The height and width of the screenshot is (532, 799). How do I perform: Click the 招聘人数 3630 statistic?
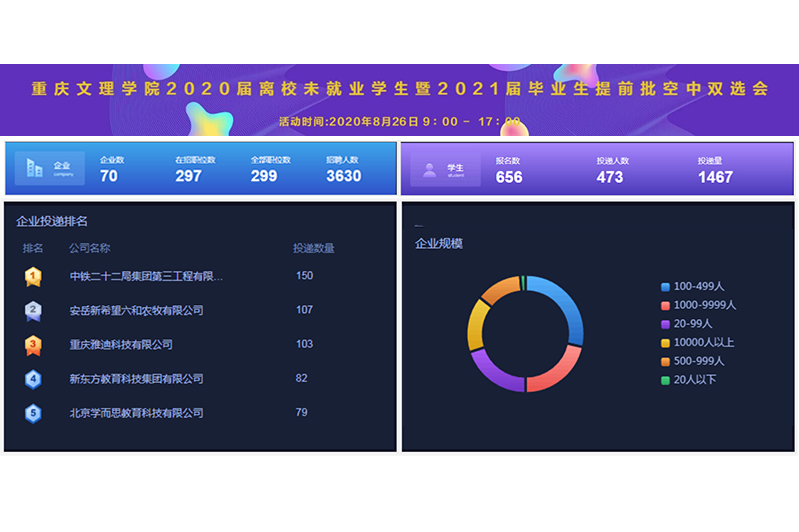coord(343,170)
